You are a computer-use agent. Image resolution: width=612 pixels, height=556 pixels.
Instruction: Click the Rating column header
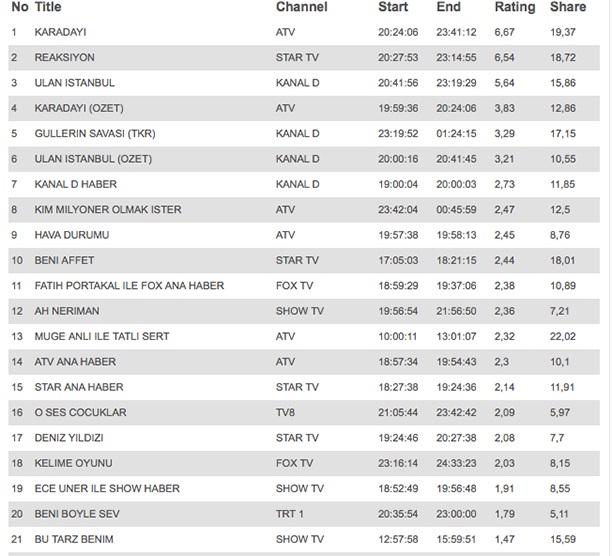point(515,7)
